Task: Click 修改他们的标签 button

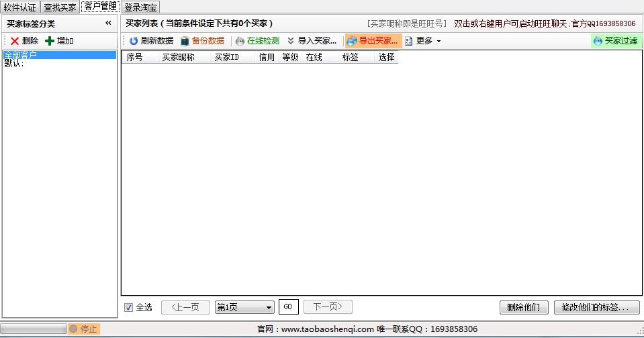Action: tap(596, 307)
